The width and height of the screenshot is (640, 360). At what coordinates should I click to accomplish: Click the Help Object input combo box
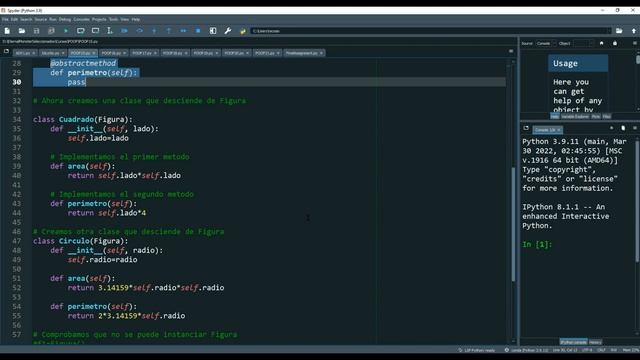[584, 43]
